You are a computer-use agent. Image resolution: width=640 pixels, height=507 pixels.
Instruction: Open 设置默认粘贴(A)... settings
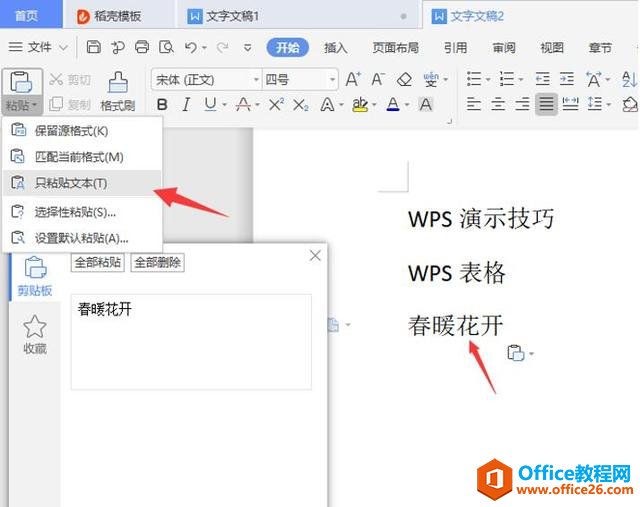pos(82,238)
